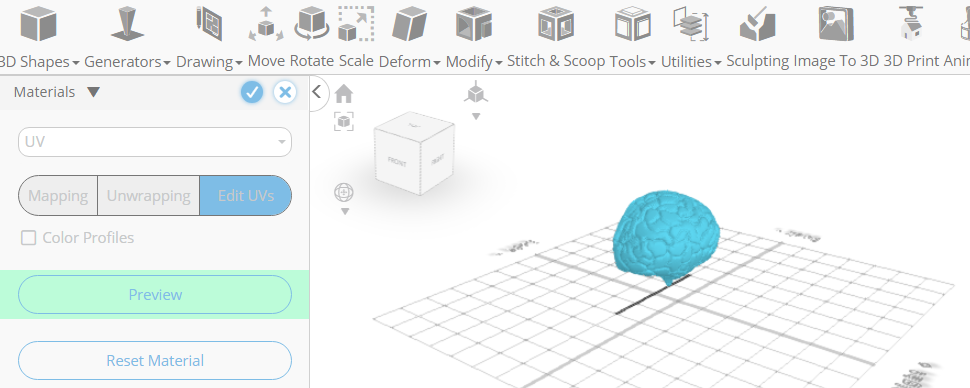Click the Scale label in toolbar
970x388 pixels.
(356, 61)
